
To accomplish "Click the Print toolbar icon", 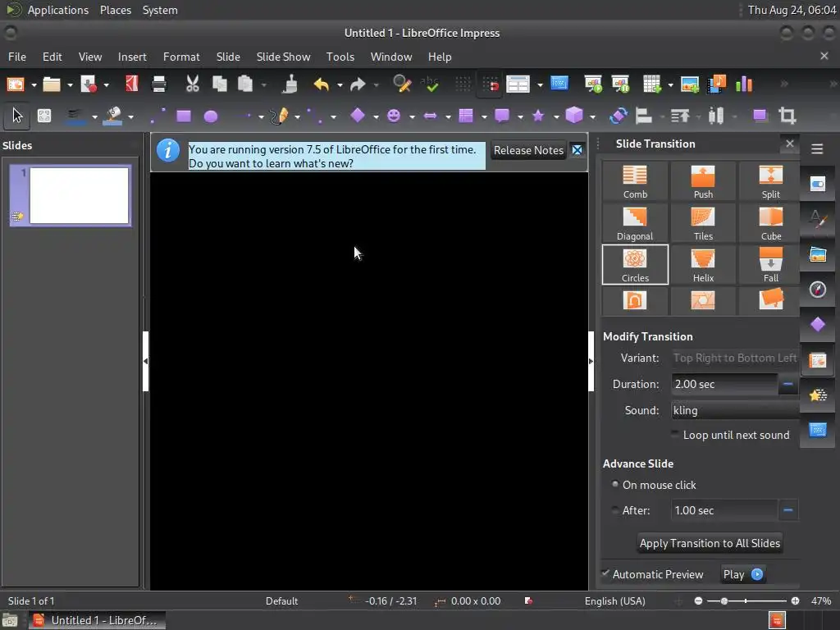I will 159,84.
